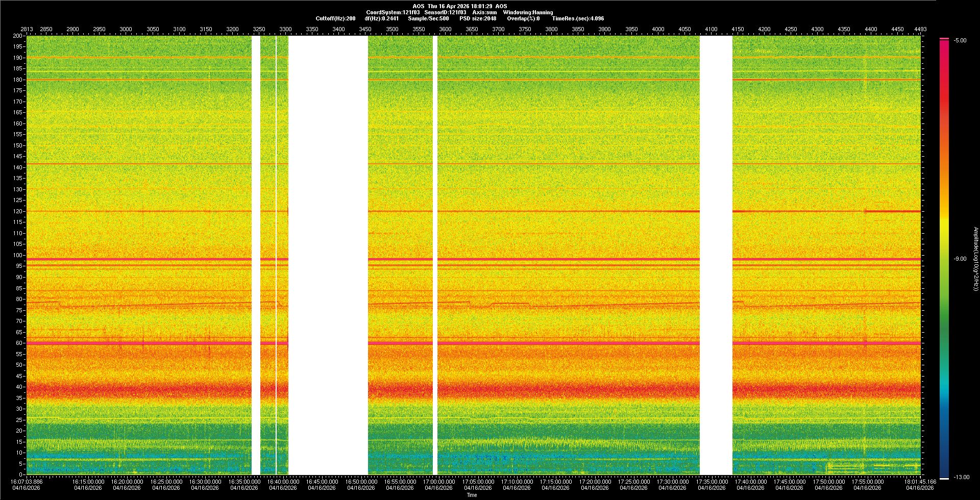Click the 16:15:00.000 time axis tick label
This screenshot has height=500, width=980.
tap(88, 482)
